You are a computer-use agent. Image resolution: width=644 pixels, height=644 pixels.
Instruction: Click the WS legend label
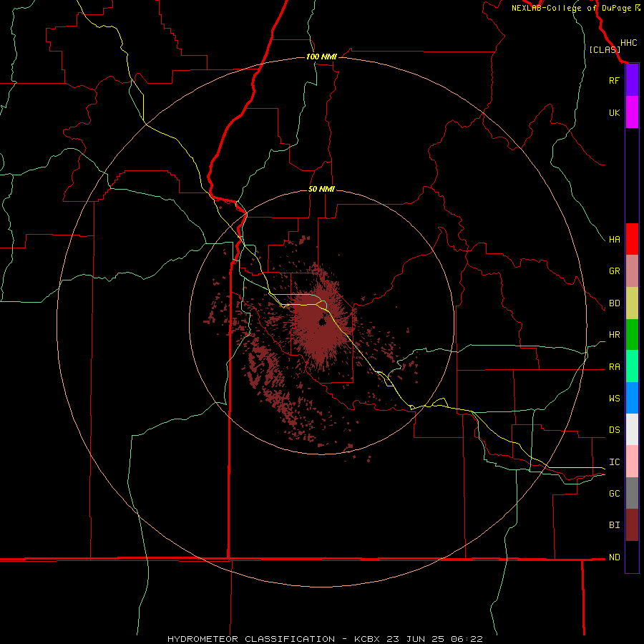(x=614, y=399)
